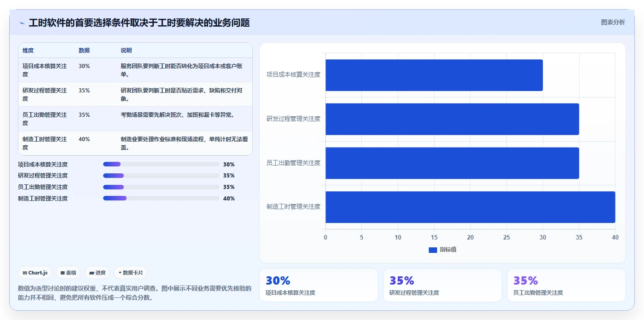Select the 表格 tag chip

pos(68,273)
